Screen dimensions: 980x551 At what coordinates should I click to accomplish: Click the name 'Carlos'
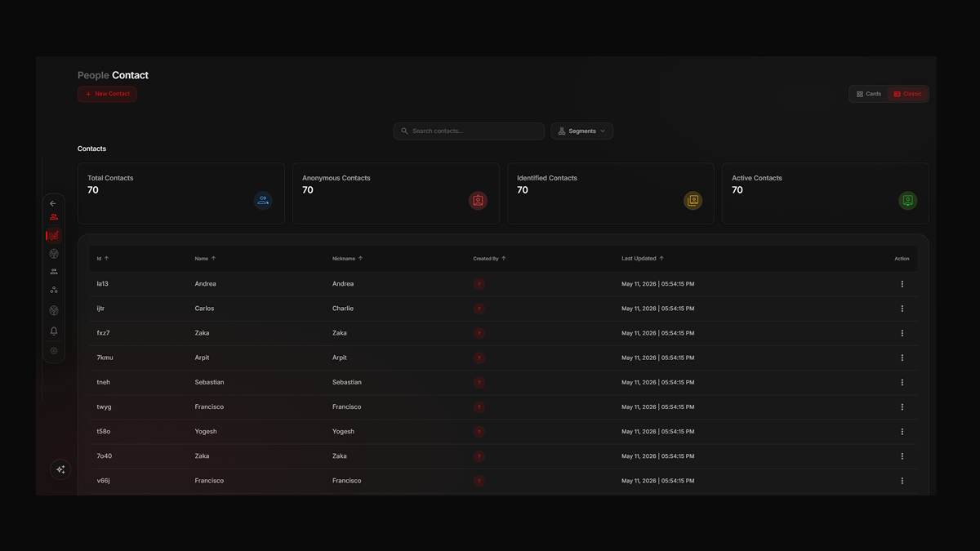tap(204, 309)
